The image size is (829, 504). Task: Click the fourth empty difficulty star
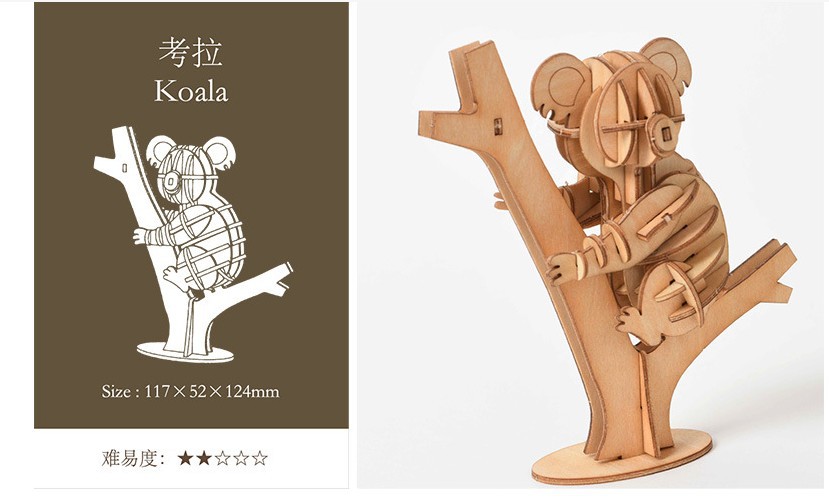click(241, 458)
